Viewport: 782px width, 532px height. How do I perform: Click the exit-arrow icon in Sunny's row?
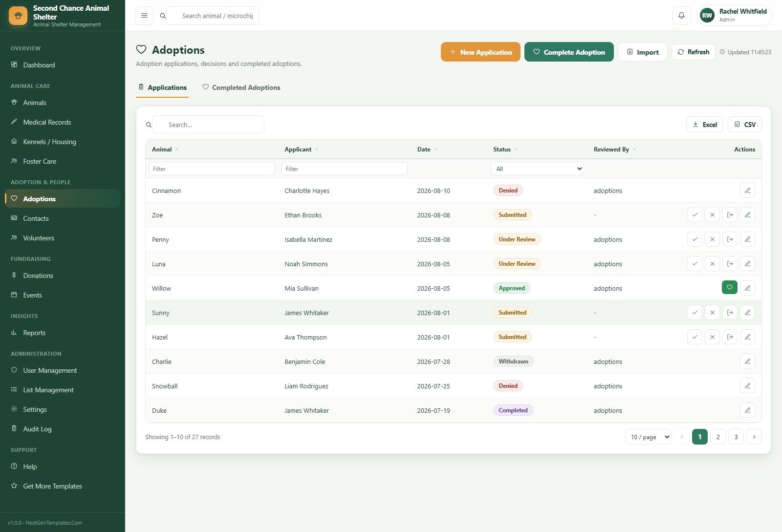(730, 313)
